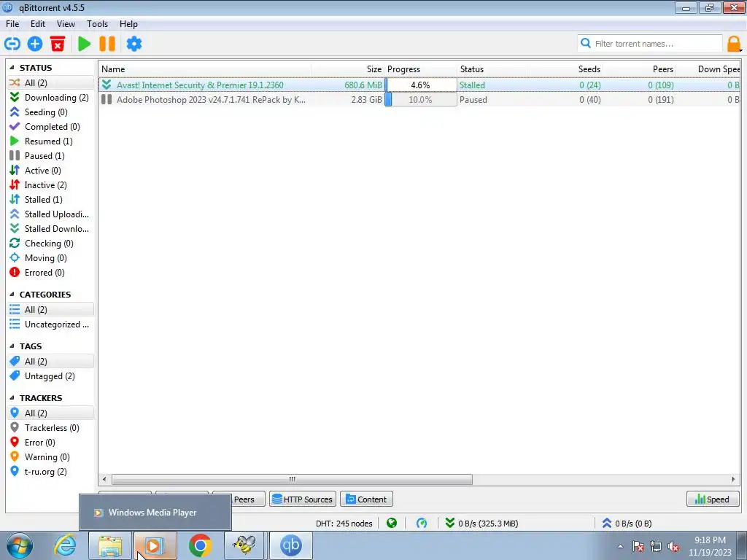Viewport: 747px width, 560px height.
Task: Open Google Chrome from the taskbar
Action: pyautogui.click(x=200, y=545)
